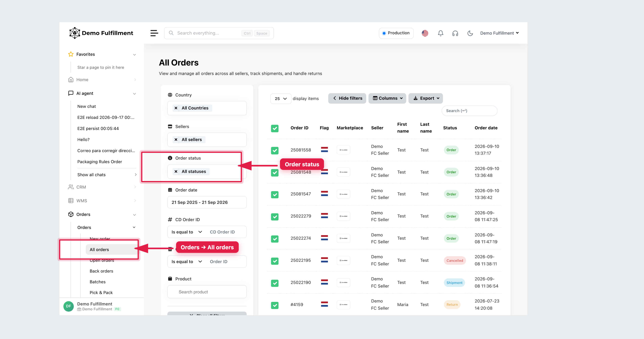Open the Packaging Rules Order chat
644x339 pixels.
click(x=100, y=162)
